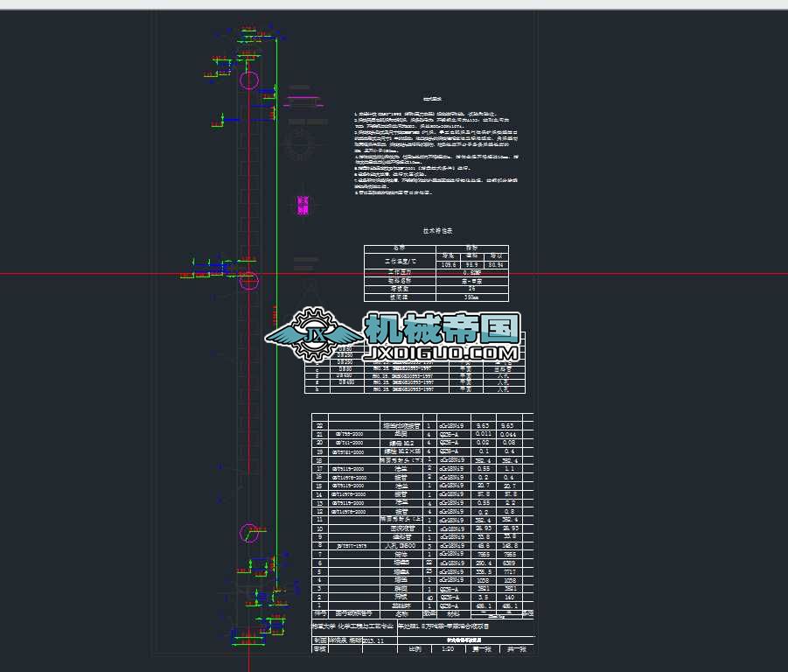
Task: Click the total weight 6289 in parts list
Action: coord(509,563)
